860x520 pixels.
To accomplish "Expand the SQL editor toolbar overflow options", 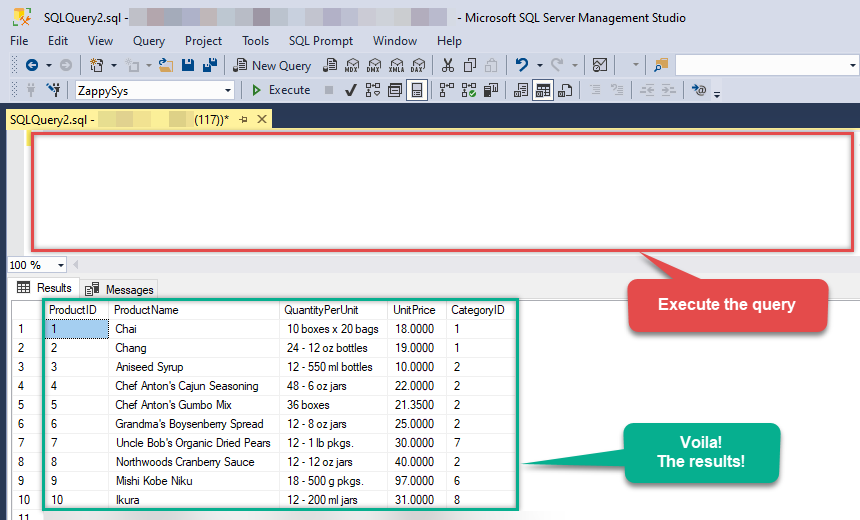I will point(717,95).
